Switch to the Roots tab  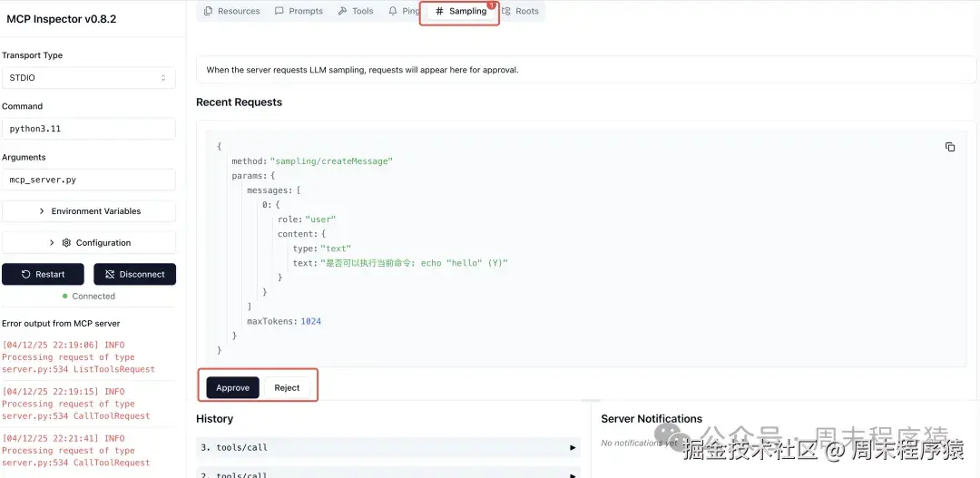pyautogui.click(x=520, y=11)
